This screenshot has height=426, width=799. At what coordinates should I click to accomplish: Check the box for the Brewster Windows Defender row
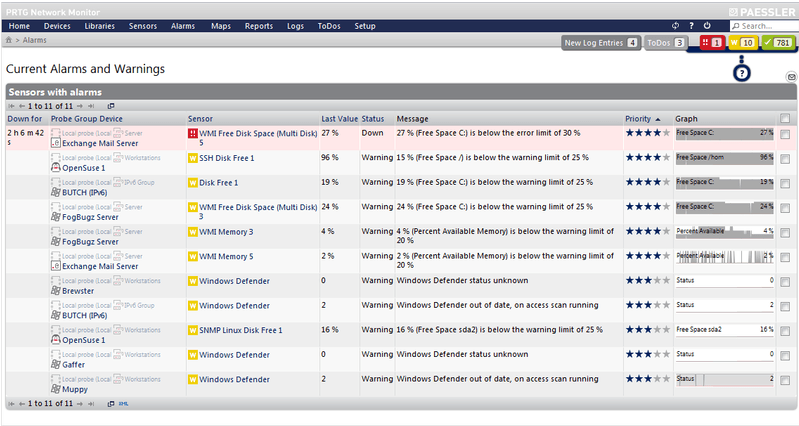pyautogui.click(x=785, y=282)
